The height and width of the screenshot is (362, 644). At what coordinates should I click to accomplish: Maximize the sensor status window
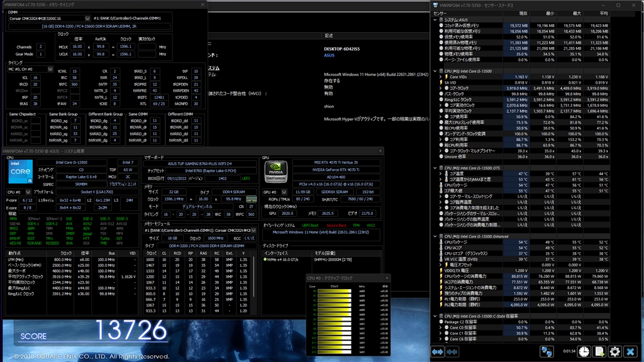[x=618, y=5]
